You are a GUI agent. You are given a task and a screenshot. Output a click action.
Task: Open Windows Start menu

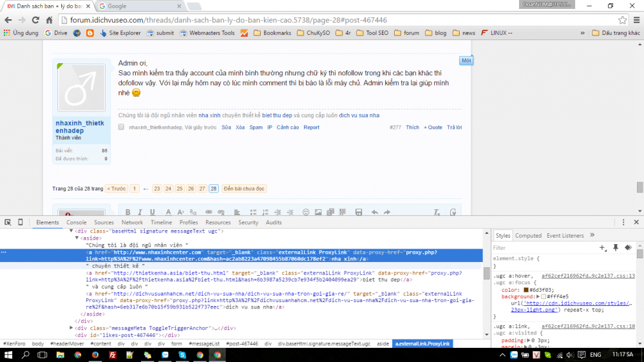pos(8,355)
